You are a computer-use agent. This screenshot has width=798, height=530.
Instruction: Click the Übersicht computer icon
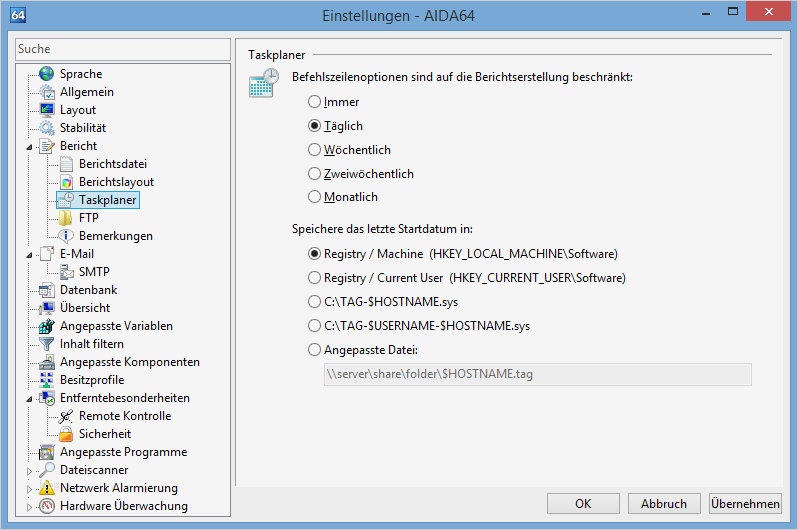[x=47, y=308]
